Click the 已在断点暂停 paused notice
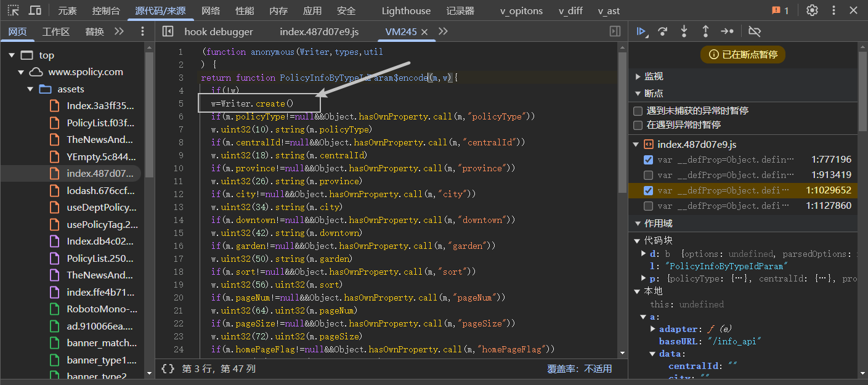Screen dimensions: 868x385 click(743, 54)
